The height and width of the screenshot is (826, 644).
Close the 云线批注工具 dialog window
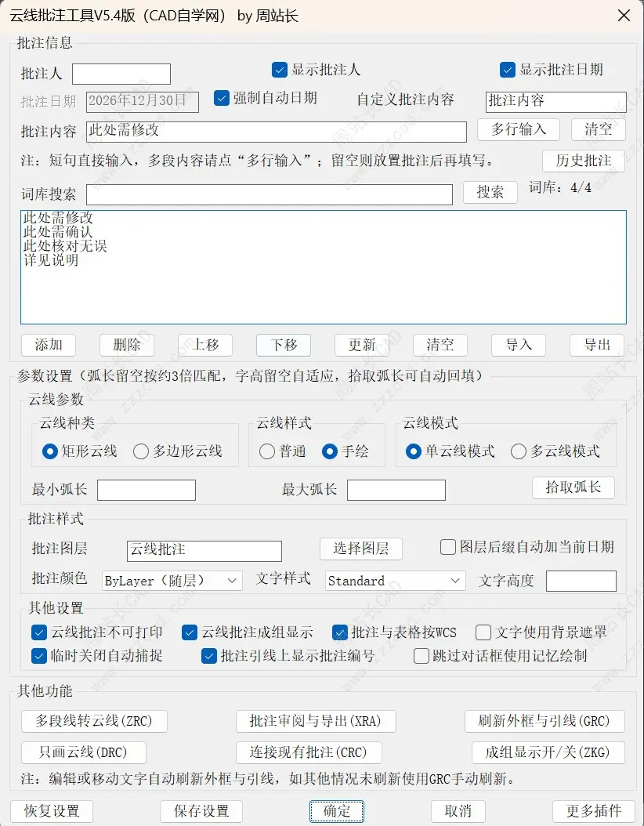pos(624,16)
